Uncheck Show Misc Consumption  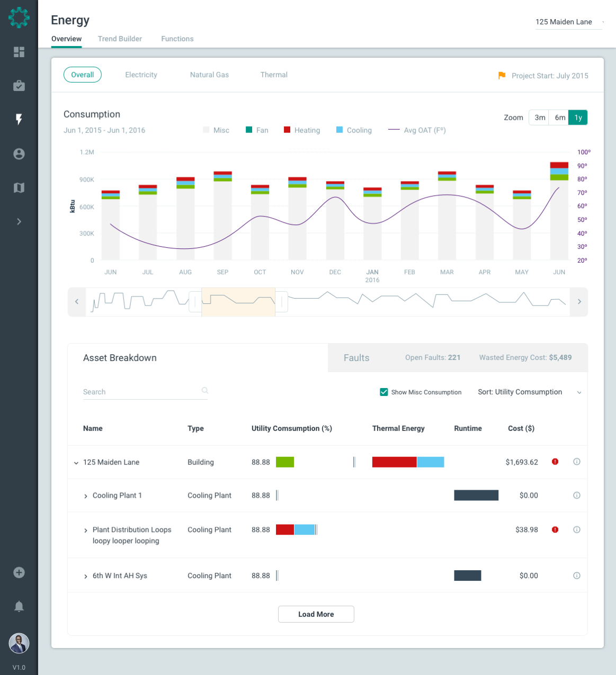coord(384,392)
